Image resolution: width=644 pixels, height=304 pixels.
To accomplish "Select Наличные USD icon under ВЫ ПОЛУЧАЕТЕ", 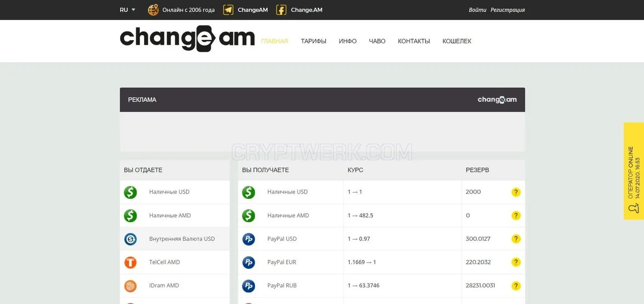I will click(249, 192).
